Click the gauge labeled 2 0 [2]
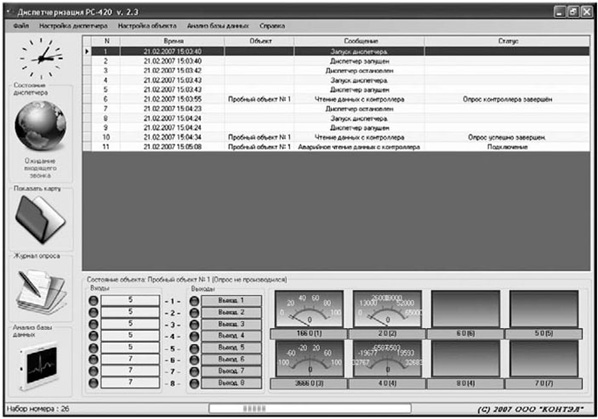598x419 pixels. (x=387, y=309)
